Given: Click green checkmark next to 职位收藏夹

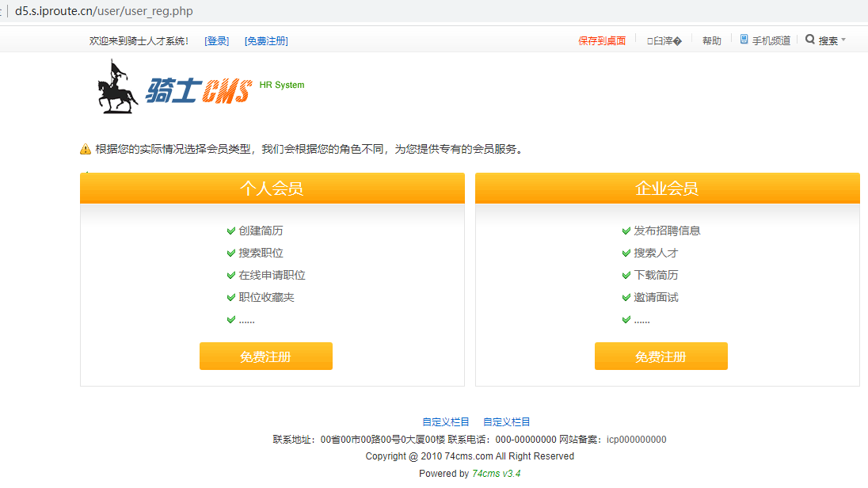Looking at the screenshot, I should [230, 298].
